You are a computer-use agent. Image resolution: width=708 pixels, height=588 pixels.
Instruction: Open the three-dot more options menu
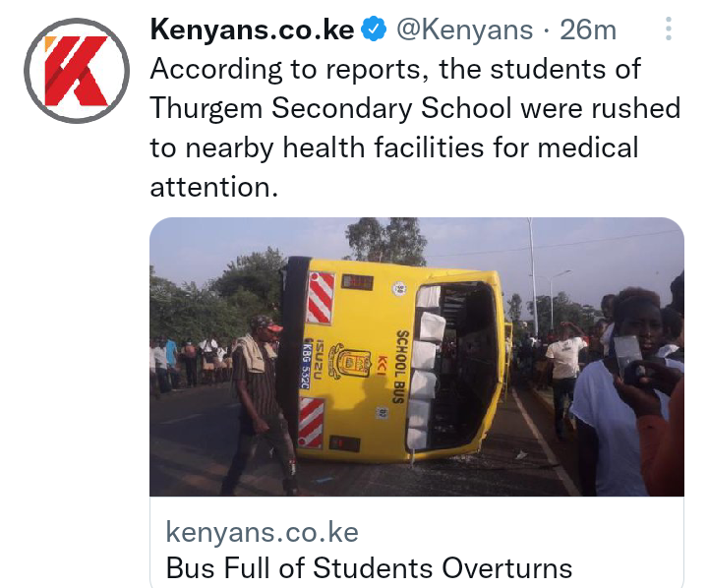(x=669, y=29)
